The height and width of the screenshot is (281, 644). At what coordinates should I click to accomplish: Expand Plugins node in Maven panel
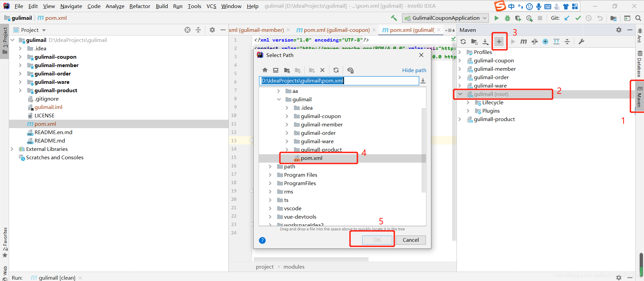pyautogui.click(x=468, y=111)
